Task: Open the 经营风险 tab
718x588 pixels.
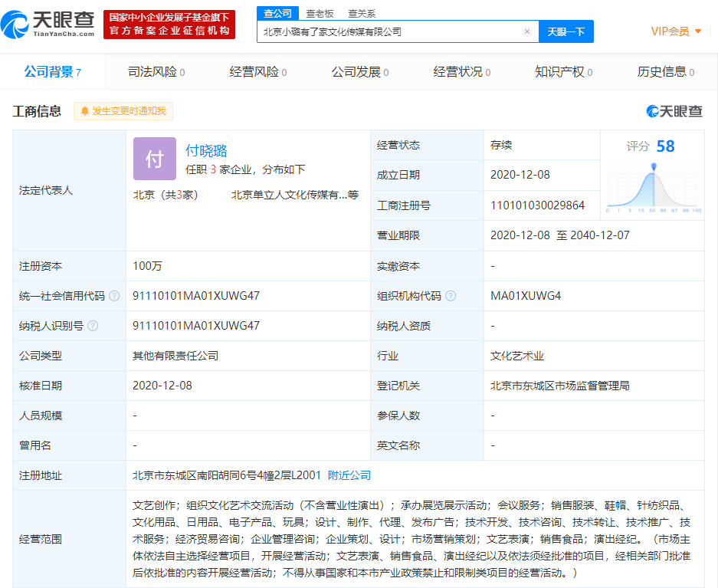Action: coord(258,72)
